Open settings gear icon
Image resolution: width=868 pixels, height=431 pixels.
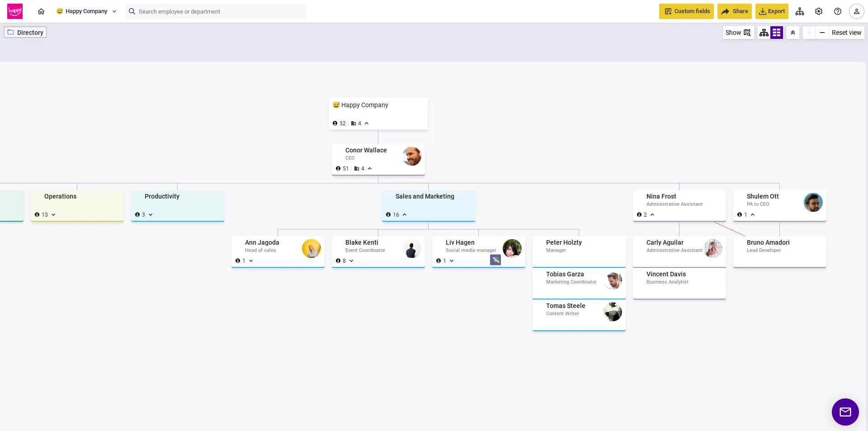[x=819, y=11]
